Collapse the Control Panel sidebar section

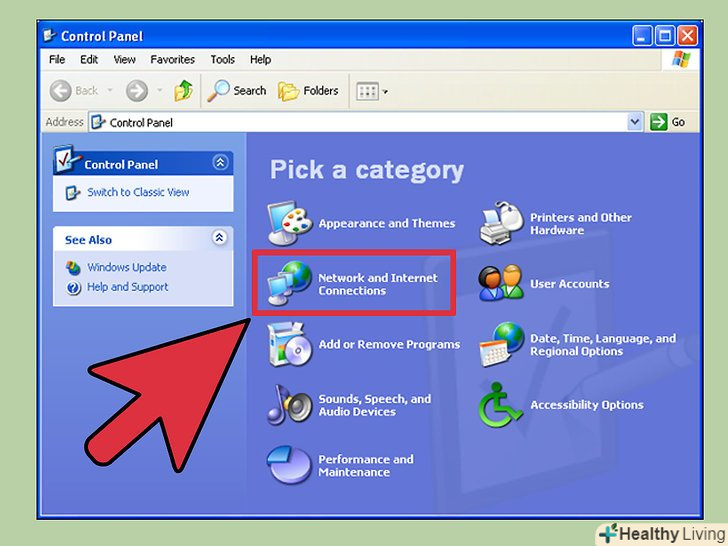220,162
